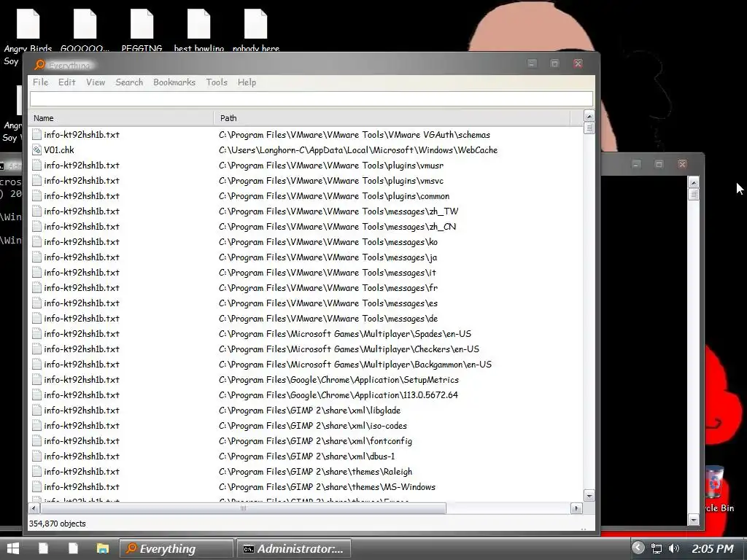Click V01.chk file name
Image resolution: width=747 pixels, height=560 pixels.
[59, 150]
